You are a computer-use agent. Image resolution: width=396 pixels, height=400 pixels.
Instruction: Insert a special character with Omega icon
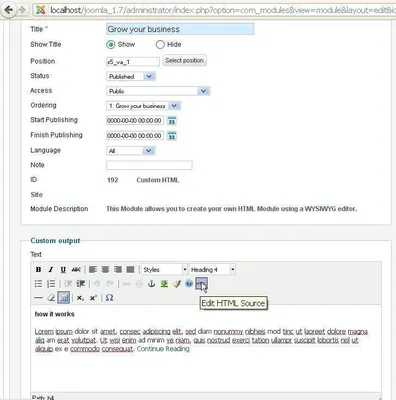click(x=109, y=298)
